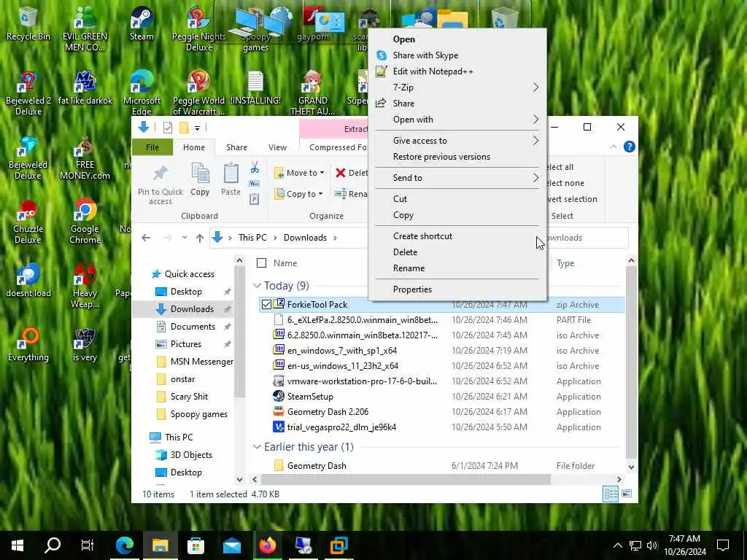This screenshot has height=560, width=747.
Task: Expand the Give access to submenu
Action: click(x=457, y=141)
